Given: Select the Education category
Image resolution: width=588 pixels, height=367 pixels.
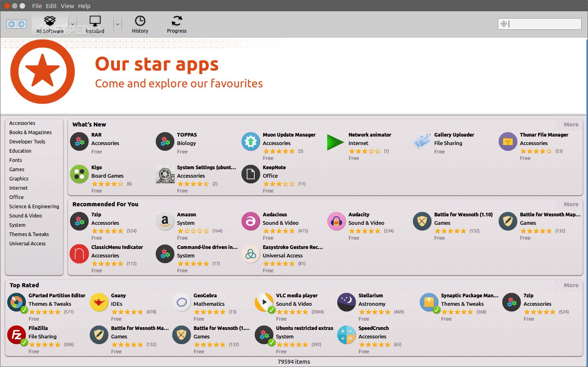Looking at the screenshot, I should coord(20,151).
